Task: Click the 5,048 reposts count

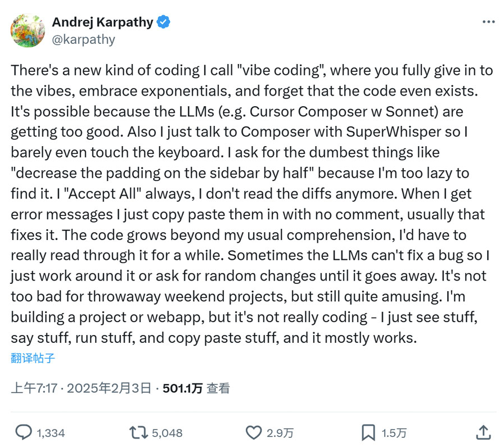Action: (167, 433)
